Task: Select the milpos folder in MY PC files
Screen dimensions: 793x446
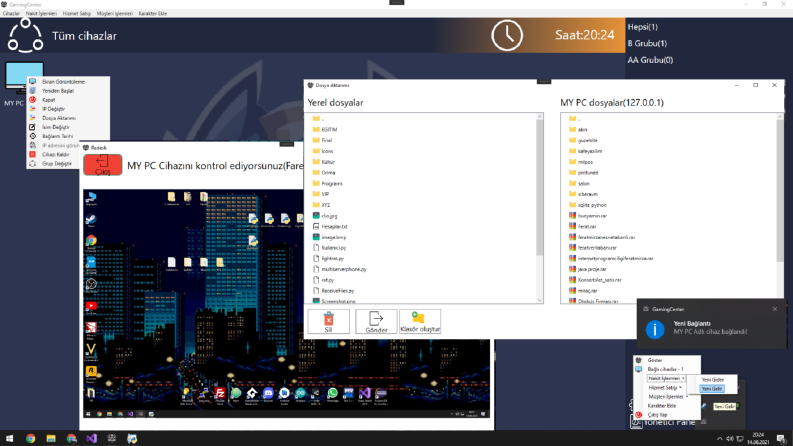Action: (585, 162)
